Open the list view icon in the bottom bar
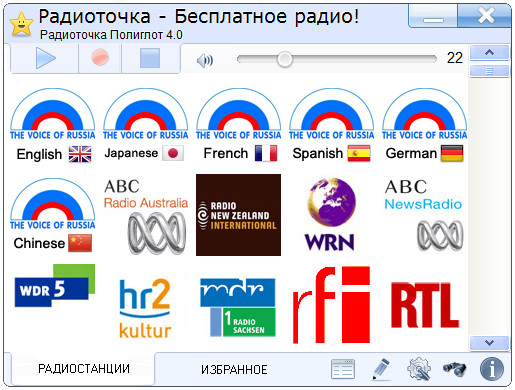 343,369
